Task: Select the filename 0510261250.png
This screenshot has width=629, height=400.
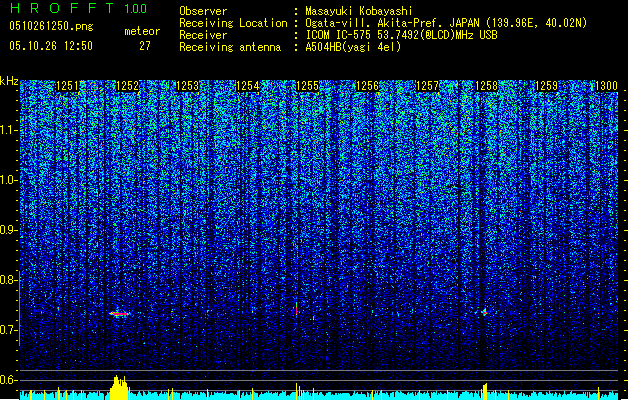Action: pyautogui.click(x=51, y=26)
